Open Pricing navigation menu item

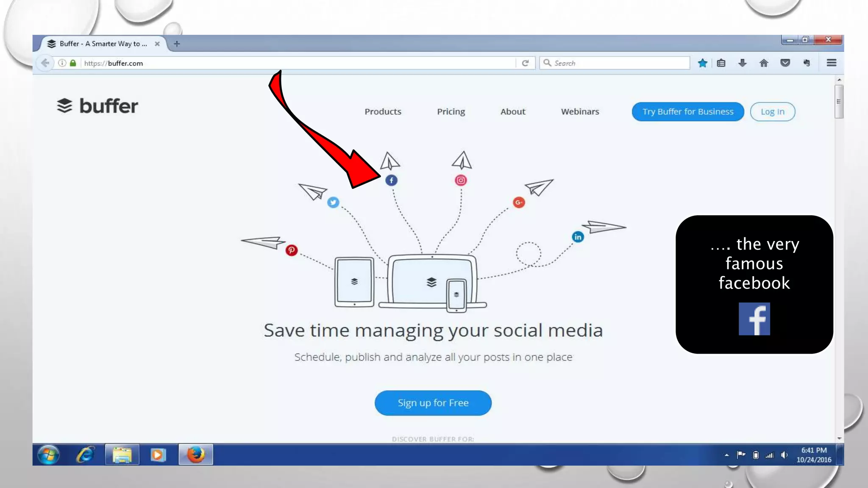(x=451, y=112)
